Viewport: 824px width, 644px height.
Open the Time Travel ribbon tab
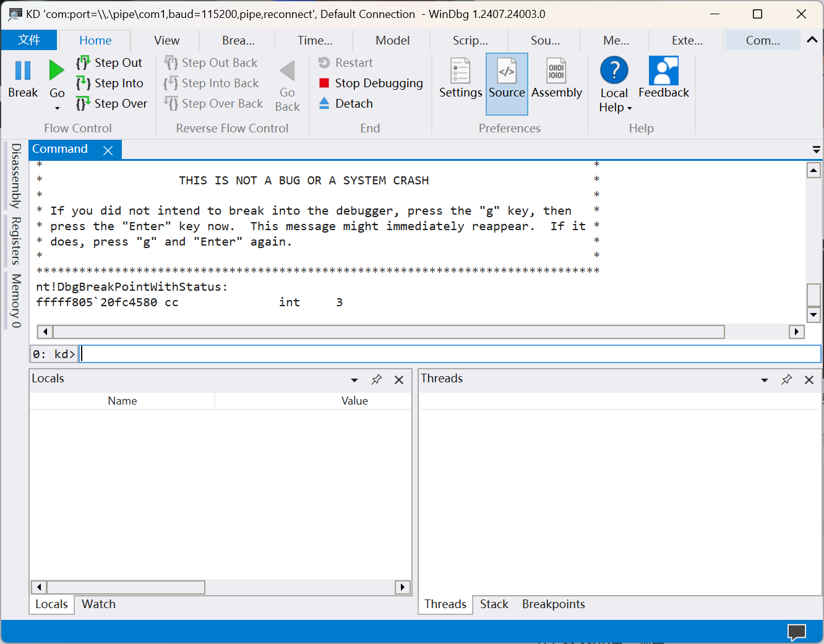[x=315, y=40]
